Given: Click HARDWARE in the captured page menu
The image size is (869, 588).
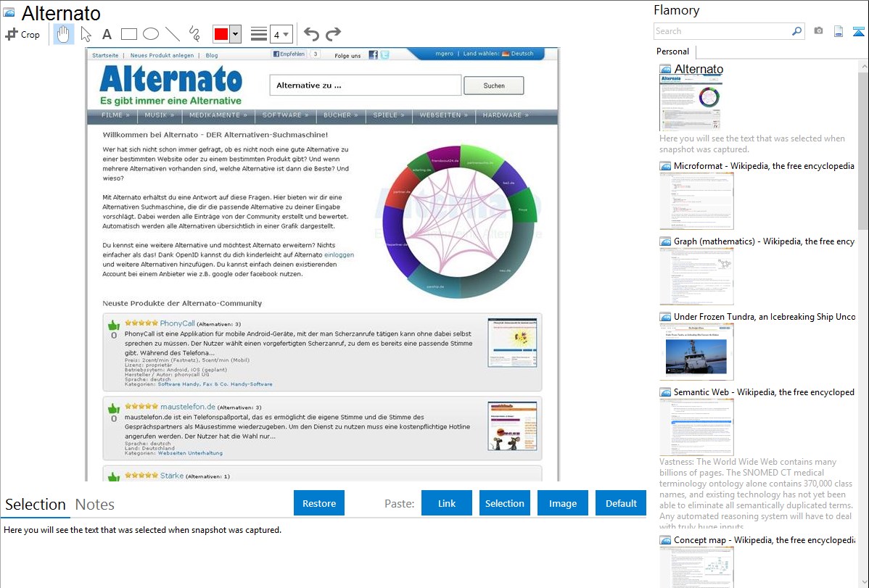Looking at the screenshot, I should point(506,115).
